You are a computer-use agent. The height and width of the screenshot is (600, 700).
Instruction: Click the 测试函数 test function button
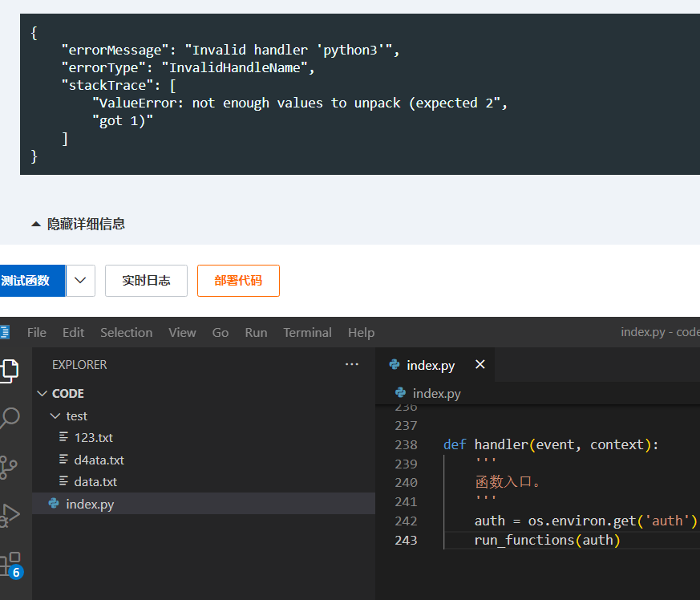pyautogui.click(x=33, y=281)
